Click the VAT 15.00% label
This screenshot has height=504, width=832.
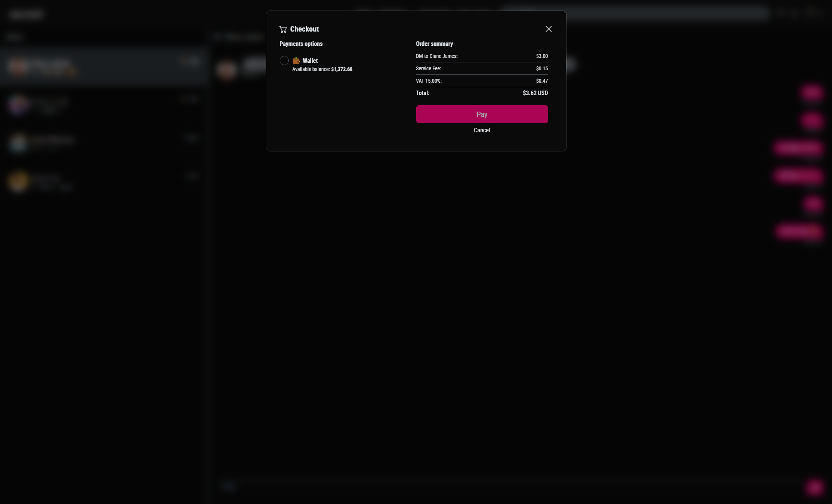pyautogui.click(x=429, y=81)
